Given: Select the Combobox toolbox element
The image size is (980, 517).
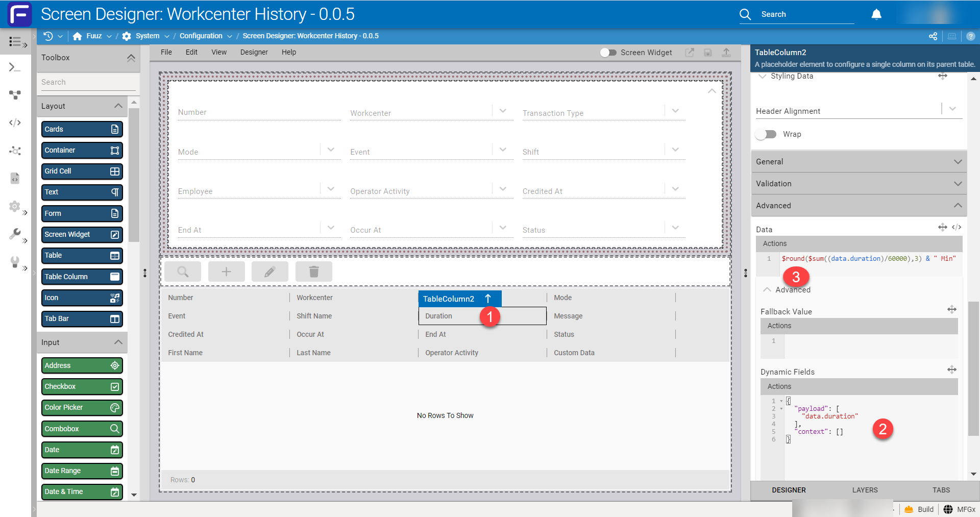Looking at the screenshot, I should coord(82,429).
